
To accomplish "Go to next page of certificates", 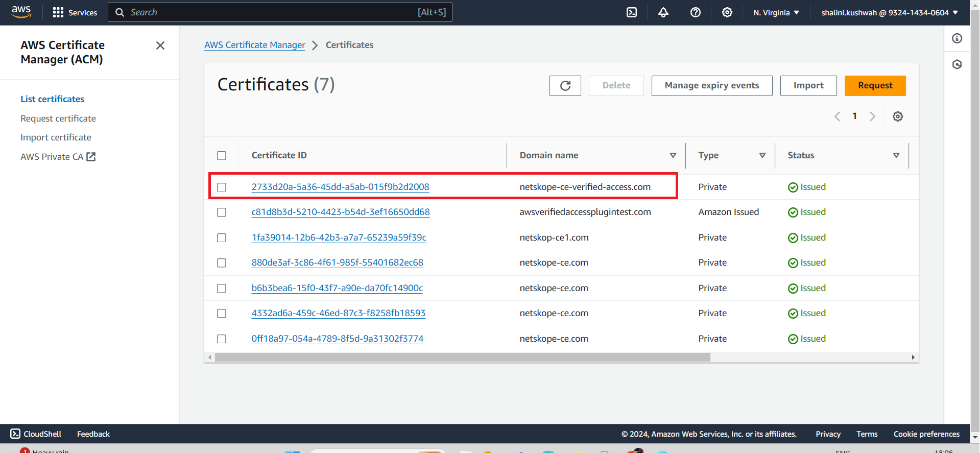I will (x=872, y=116).
